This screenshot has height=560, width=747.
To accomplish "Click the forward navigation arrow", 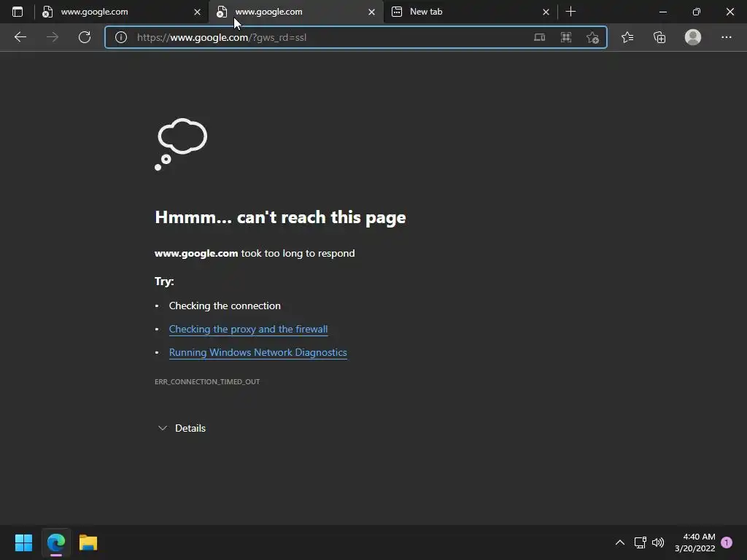I will 53,37.
